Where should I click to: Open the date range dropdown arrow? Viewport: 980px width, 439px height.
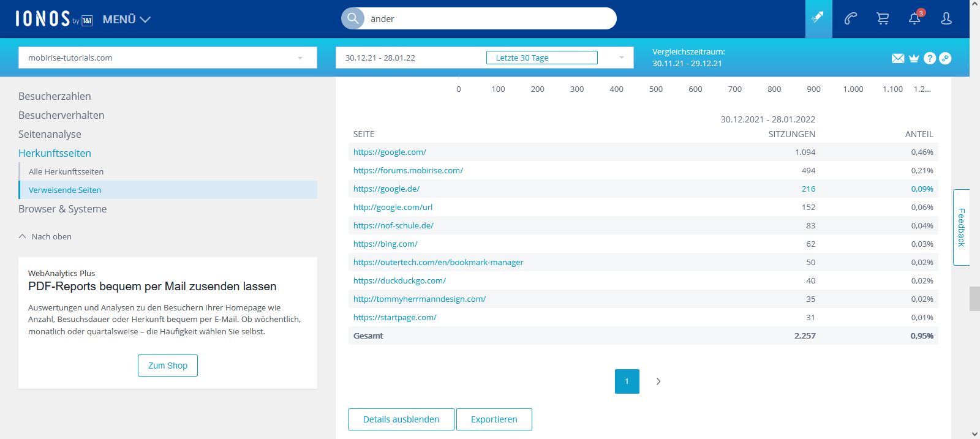(621, 58)
